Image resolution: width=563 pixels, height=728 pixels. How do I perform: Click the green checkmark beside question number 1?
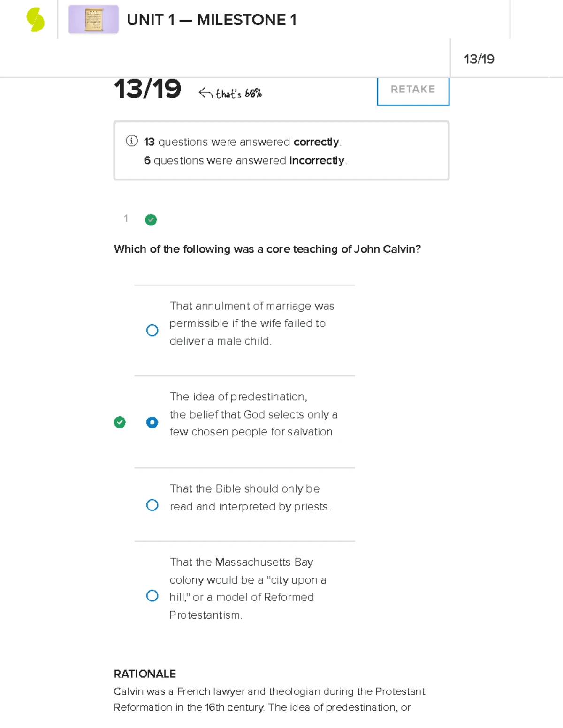pyautogui.click(x=150, y=220)
